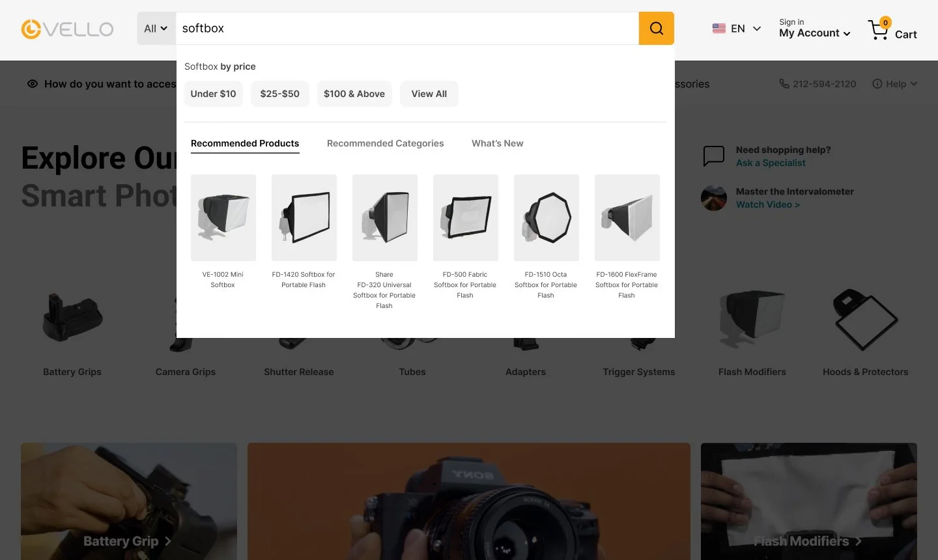Click FD-1600 FlexFrame Softbox product name
The width and height of the screenshot is (938, 560).
(627, 285)
